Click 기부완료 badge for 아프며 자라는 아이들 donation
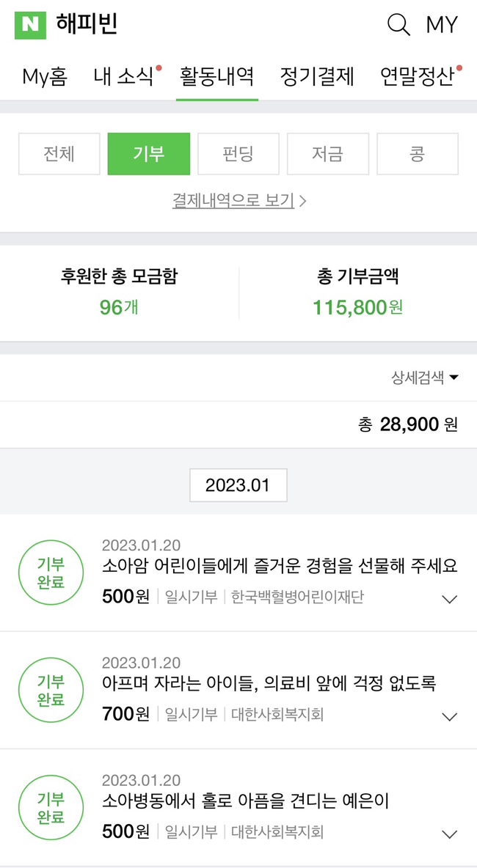This screenshot has height=868, width=477. (x=51, y=691)
